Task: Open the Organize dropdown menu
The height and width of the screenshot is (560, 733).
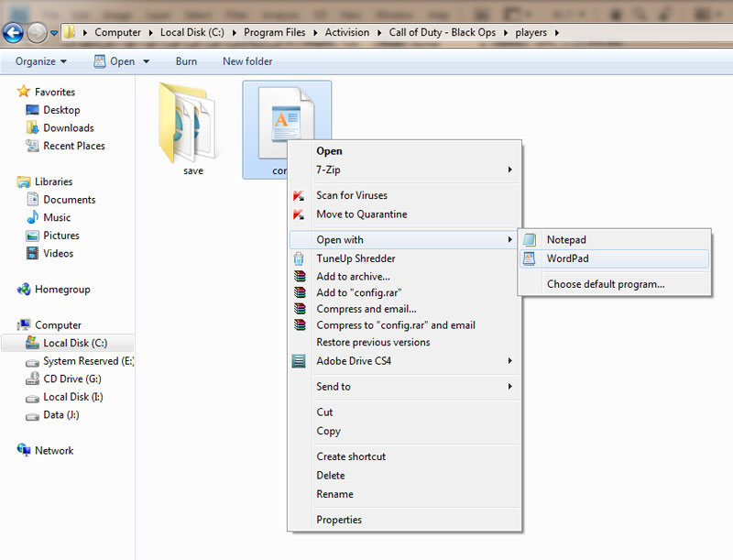Action: tap(41, 61)
